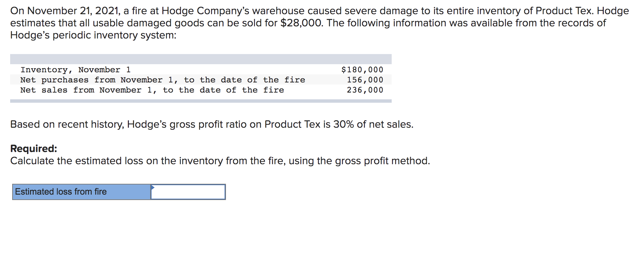Select the 'Estimated loss from fire' label cell
This screenshot has height=273, width=644.
coord(81,192)
